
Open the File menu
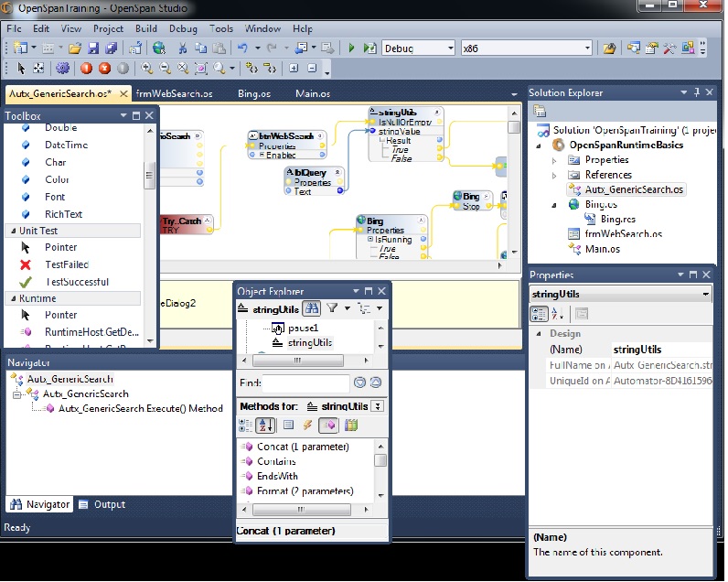point(14,28)
